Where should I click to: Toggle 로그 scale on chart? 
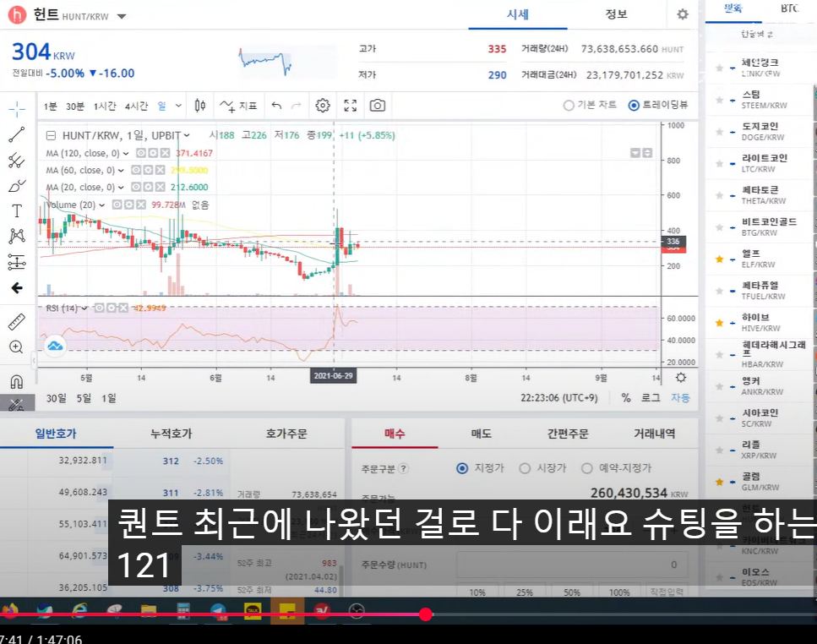pos(651,398)
